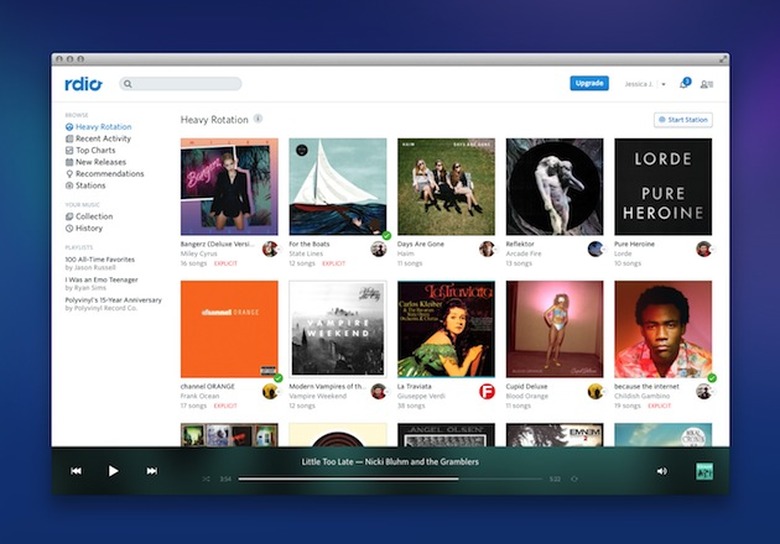780x544 pixels.
Task: Mute the volume speaker icon
Action: 661,471
